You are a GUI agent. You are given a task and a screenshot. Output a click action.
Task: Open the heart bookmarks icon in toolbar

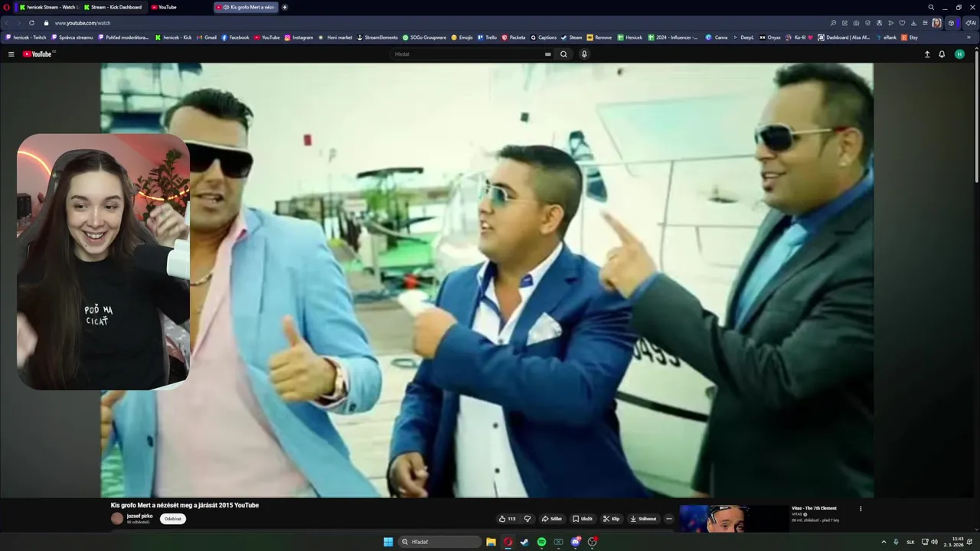(x=902, y=23)
